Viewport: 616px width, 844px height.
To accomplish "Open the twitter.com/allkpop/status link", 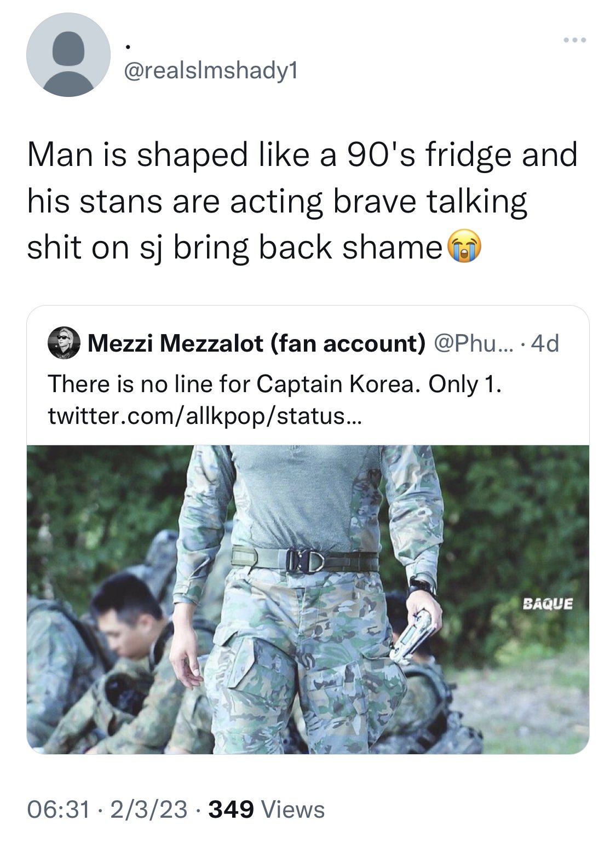I will click(205, 416).
